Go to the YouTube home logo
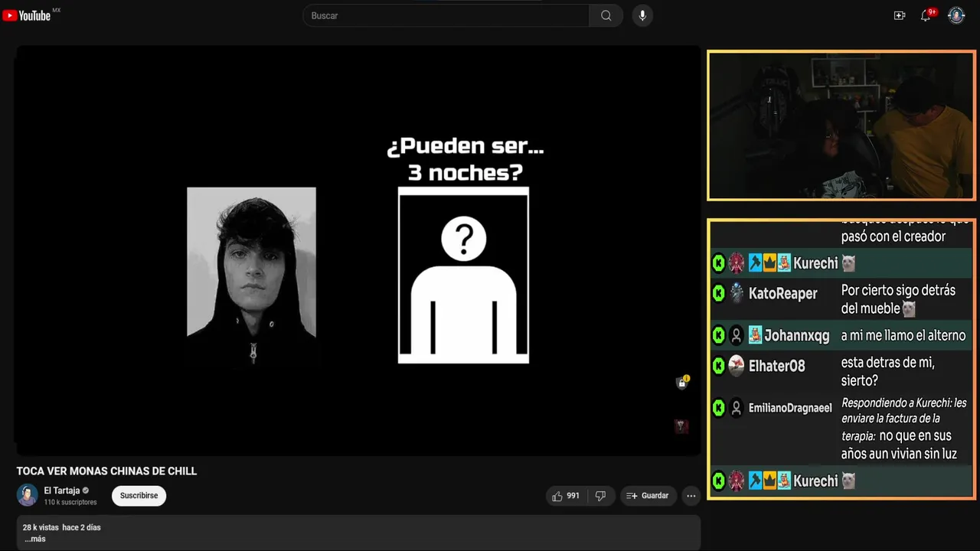980x551 pixels. coord(27,15)
